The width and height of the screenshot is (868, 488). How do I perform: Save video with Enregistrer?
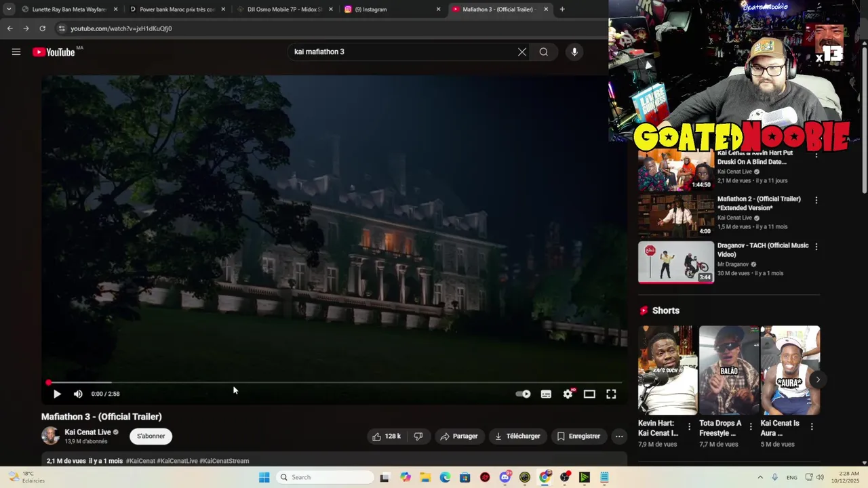[578, 436]
